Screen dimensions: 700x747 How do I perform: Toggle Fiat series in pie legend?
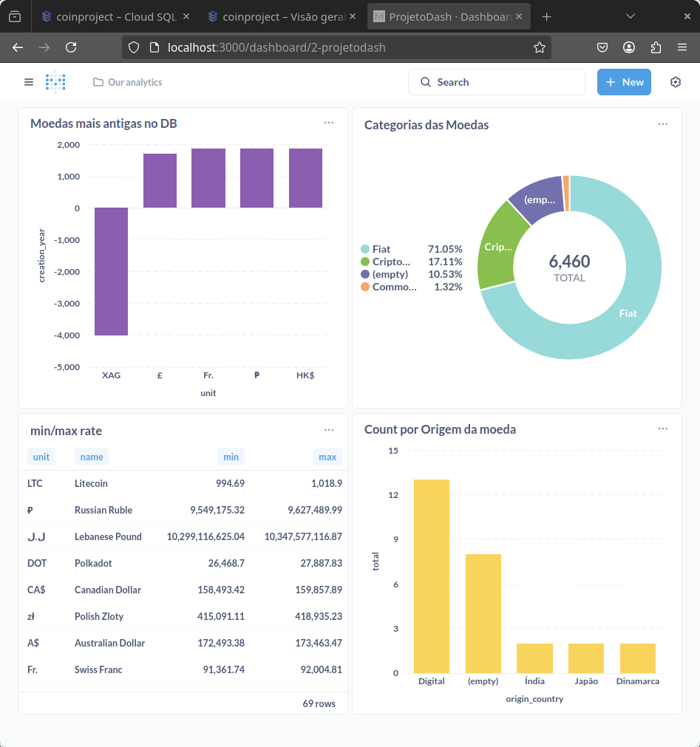[x=376, y=249]
